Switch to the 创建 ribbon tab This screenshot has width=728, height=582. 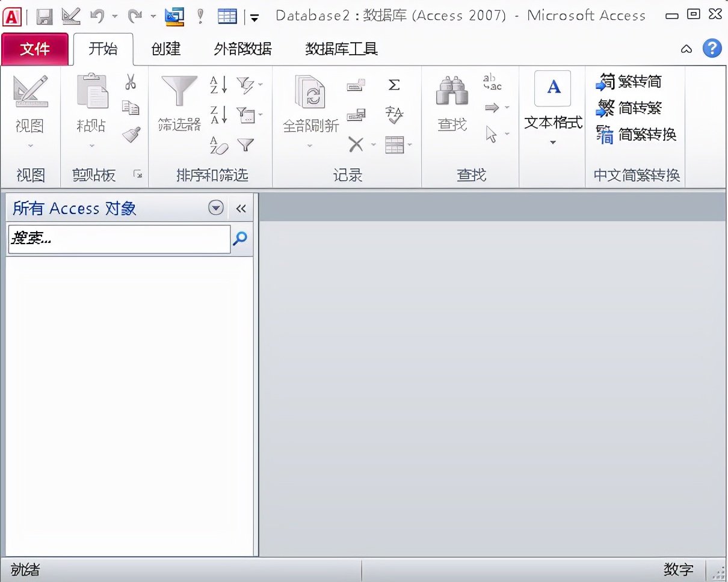tap(165, 49)
